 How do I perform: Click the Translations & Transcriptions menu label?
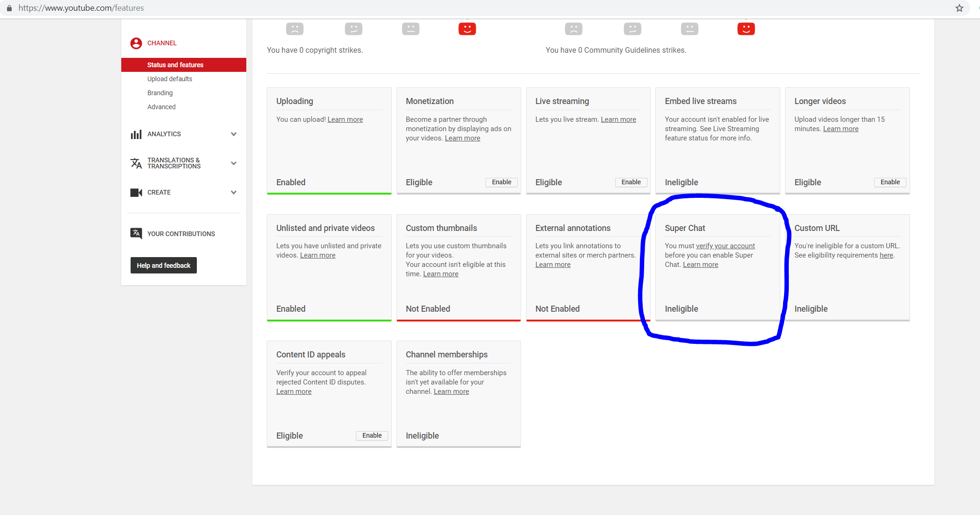click(x=174, y=163)
